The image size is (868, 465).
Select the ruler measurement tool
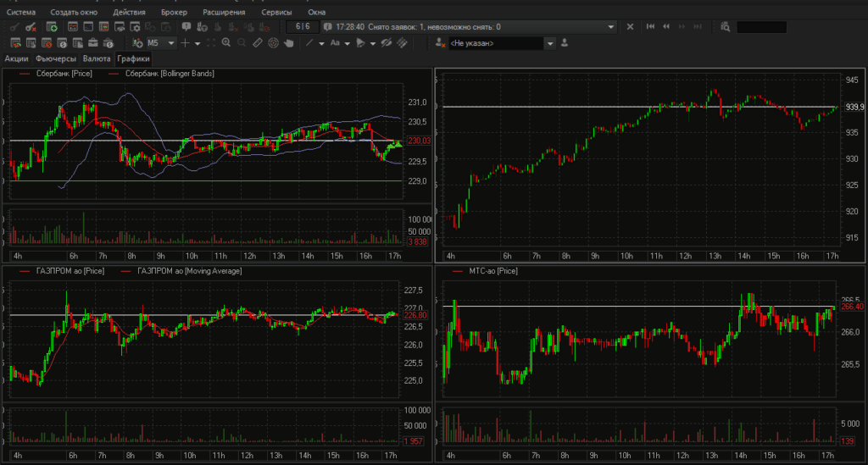(x=258, y=42)
